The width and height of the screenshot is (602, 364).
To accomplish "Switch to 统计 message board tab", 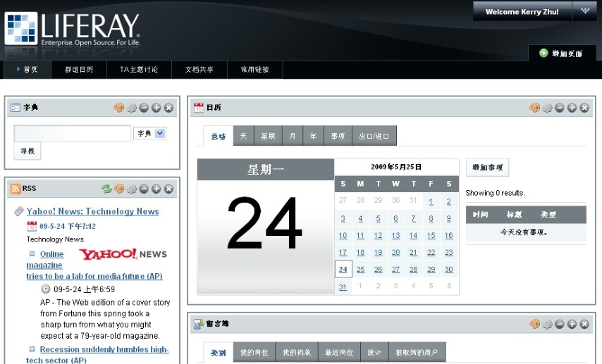I will pos(374,352).
